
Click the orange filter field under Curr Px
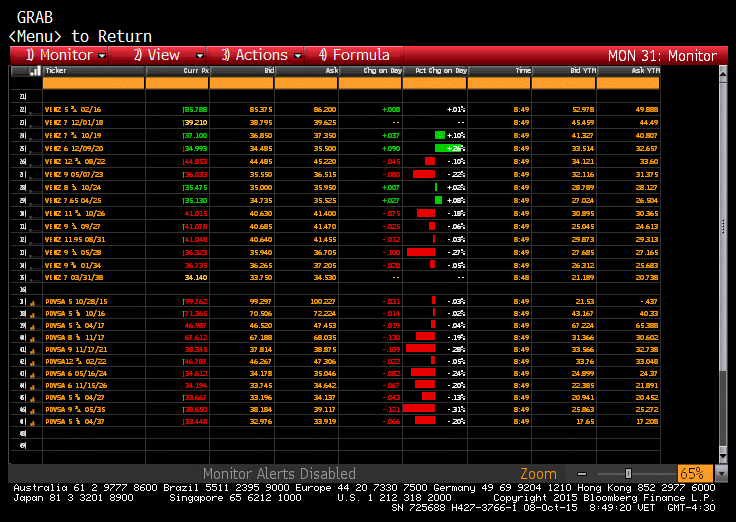tap(177, 83)
